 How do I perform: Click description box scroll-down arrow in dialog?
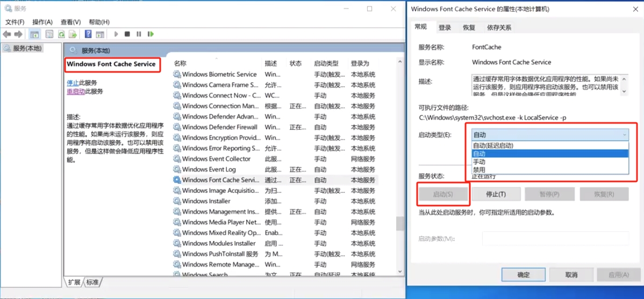coord(625,91)
